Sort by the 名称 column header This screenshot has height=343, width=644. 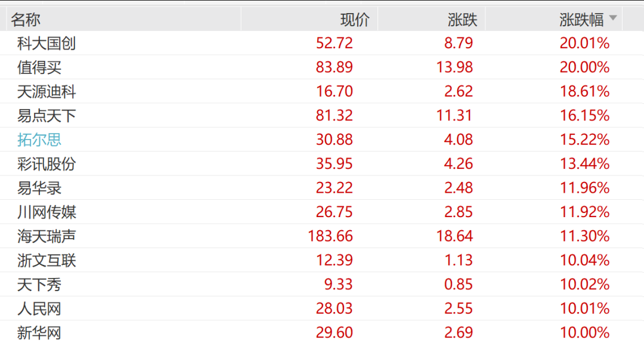[x=26, y=20]
